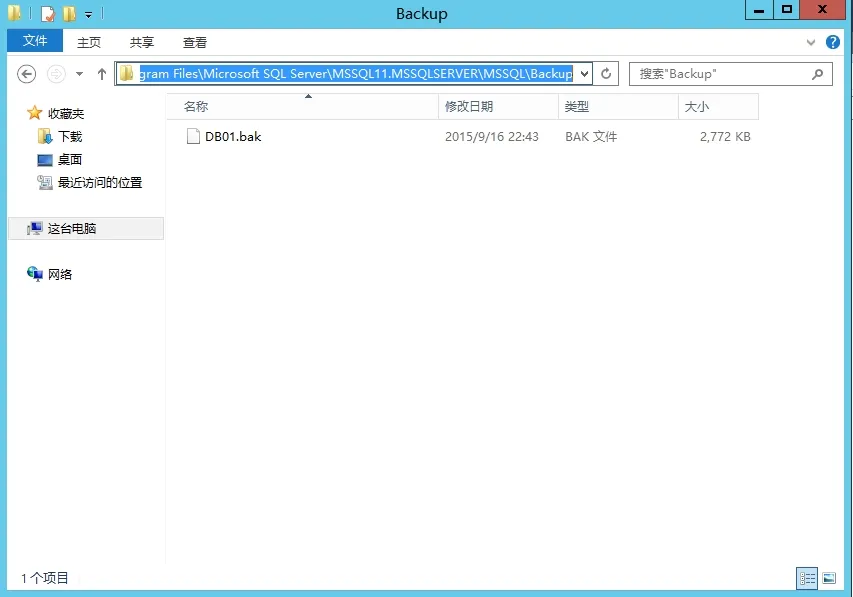Open Help via the question mark icon

pyautogui.click(x=832, y=42)
